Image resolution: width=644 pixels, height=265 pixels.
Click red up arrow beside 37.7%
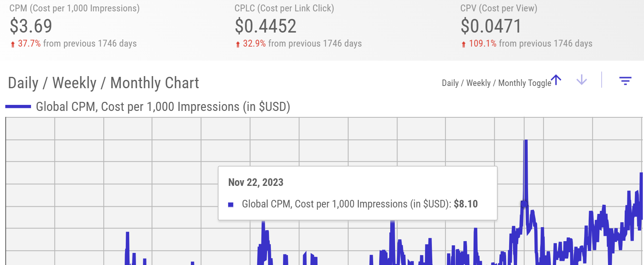[13, 44]
